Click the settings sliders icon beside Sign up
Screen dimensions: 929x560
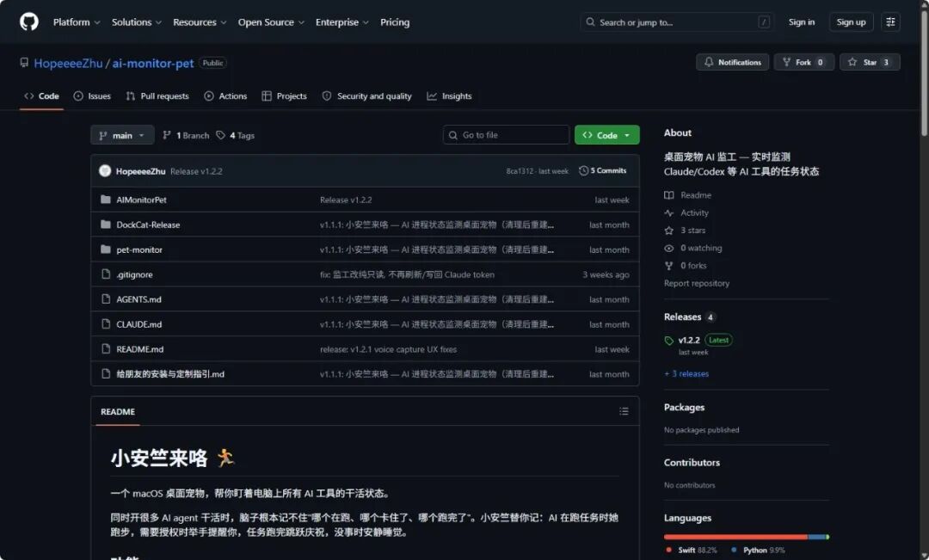890,22
